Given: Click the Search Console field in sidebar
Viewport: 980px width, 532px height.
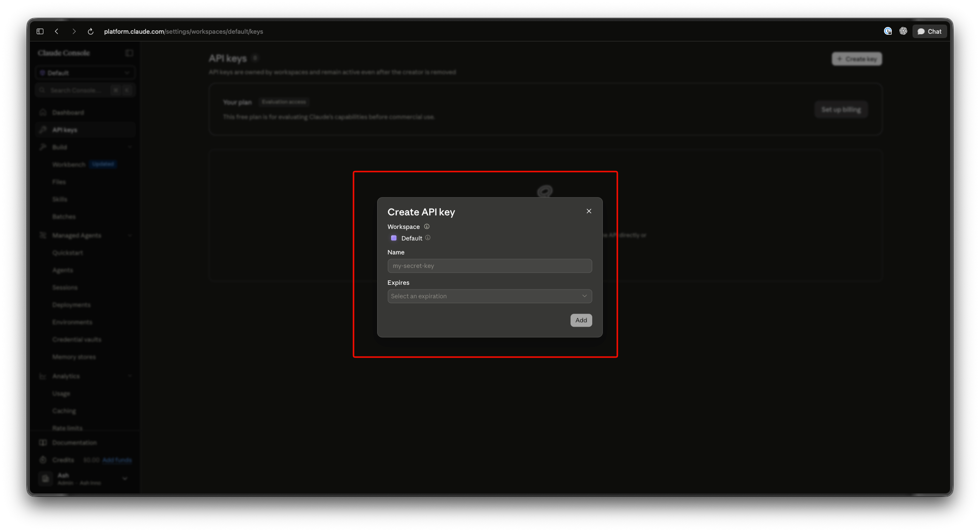Looking at the screenshot, I should point(85,90).
